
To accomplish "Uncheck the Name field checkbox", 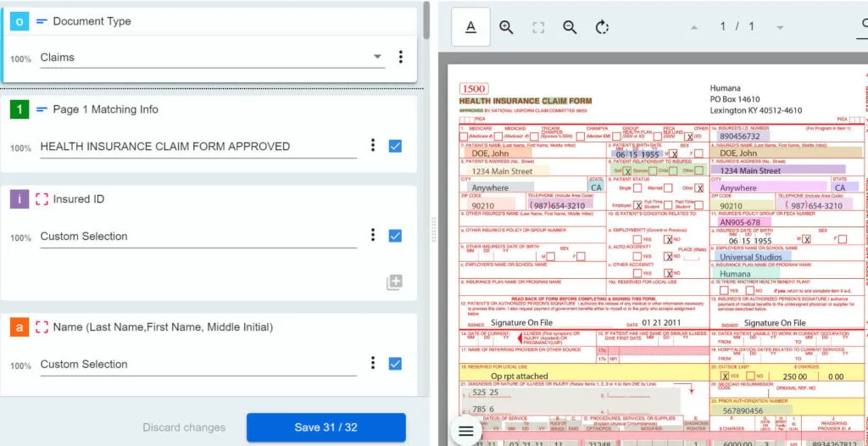I will coord(395,364).
